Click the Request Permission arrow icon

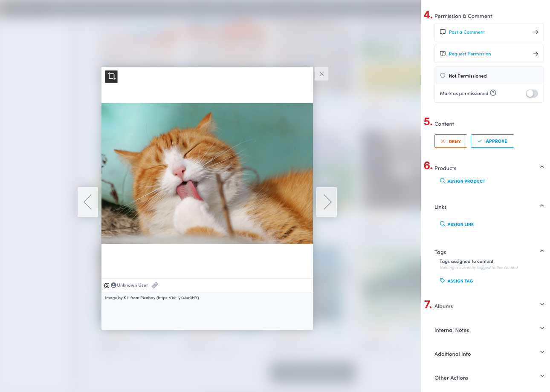(x=536, y=54)
